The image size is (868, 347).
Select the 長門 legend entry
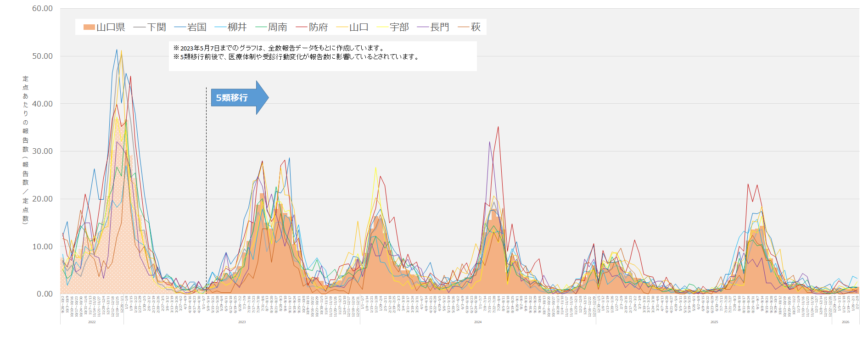coord(433,27)
